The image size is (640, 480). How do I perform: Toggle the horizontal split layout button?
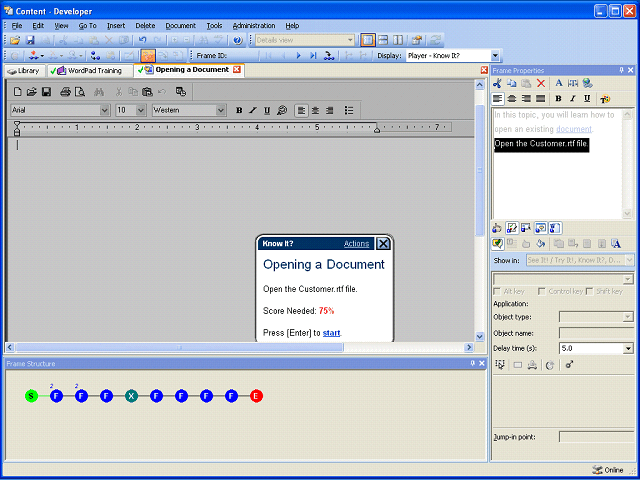point(383,40)
